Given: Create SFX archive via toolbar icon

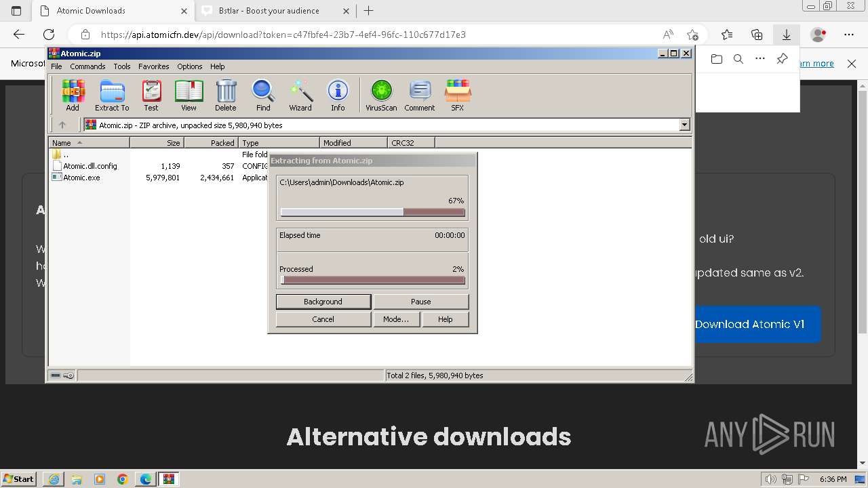Looking at the screenshot, I should pyautogui.click(x=458, y=96).
